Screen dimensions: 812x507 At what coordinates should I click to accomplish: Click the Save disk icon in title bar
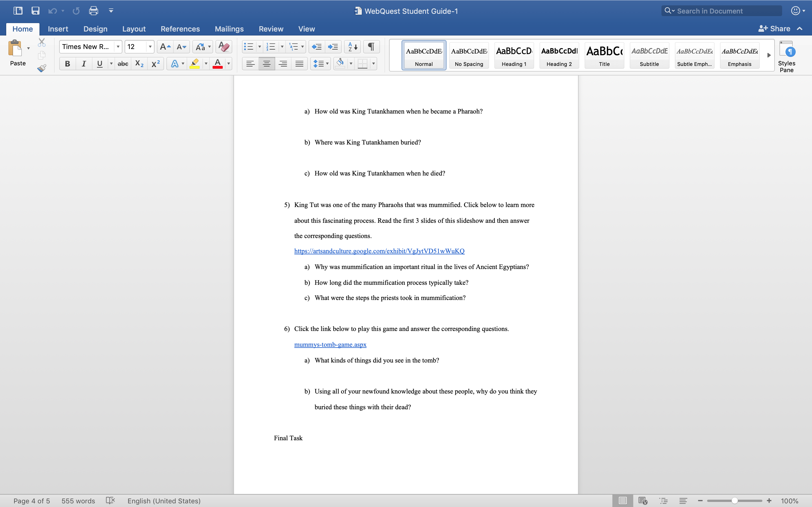tap(35, 11)
